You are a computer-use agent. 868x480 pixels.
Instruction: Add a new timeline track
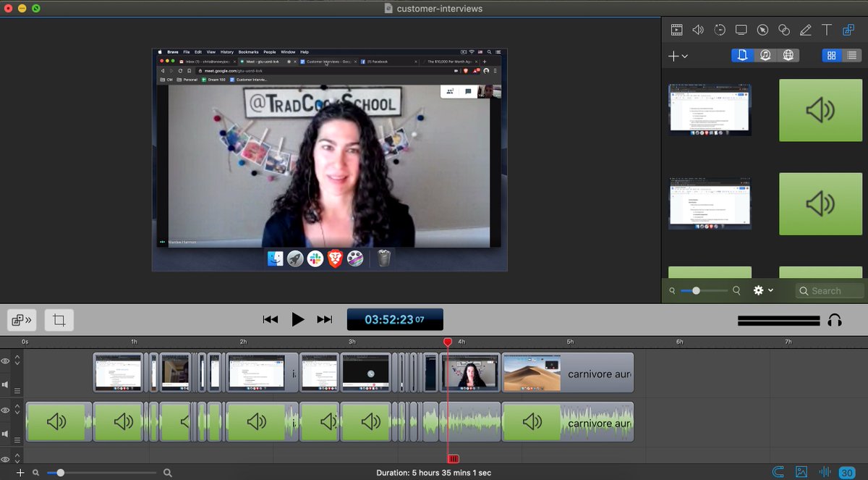point(20,473)
